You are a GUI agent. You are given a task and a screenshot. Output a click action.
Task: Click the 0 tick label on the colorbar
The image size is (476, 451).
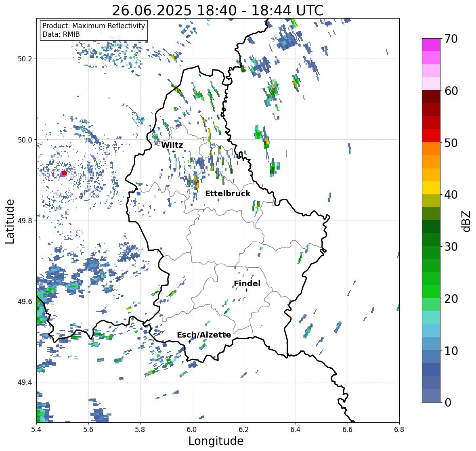coord(448,403)
